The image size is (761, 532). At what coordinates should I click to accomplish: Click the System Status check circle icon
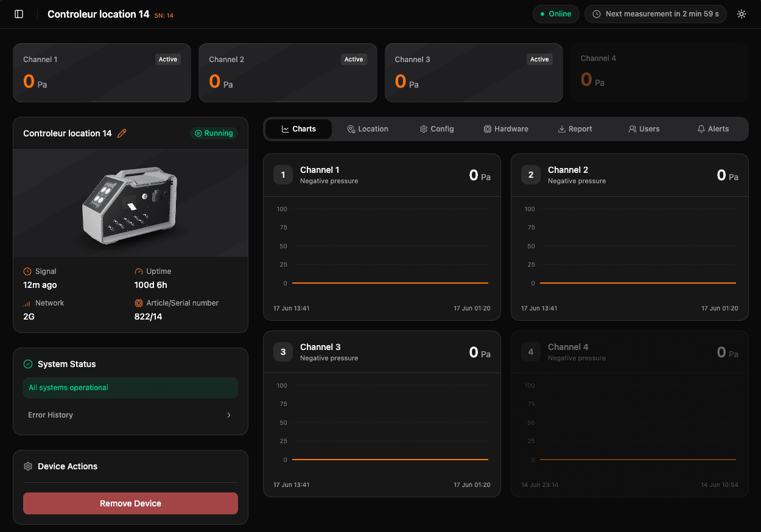pyautogui.click(x=27, y=364)
